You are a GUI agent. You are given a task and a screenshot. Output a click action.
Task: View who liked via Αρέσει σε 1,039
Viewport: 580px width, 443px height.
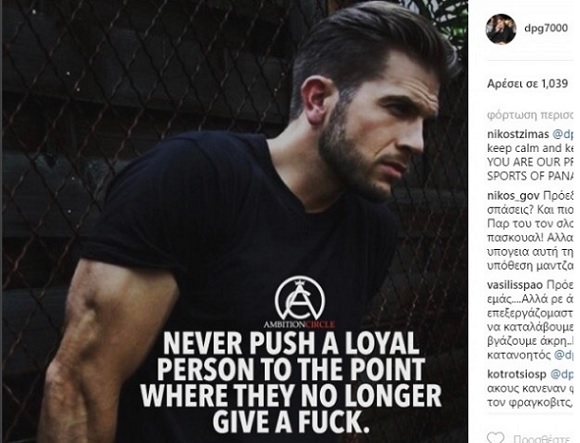pyautogui.click(x=527, y=84)
